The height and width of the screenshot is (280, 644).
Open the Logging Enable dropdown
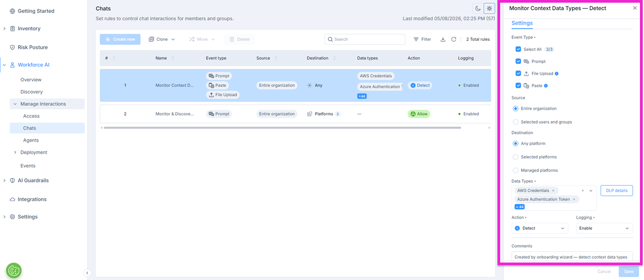604,228
